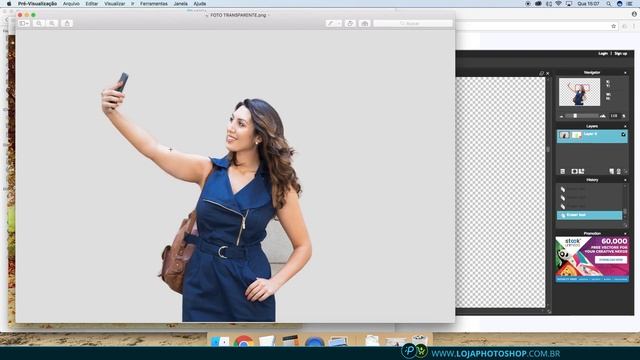This screenshot has height=360, width=640.
Task: Open the Ajuda menu
Action: tap(200, 4)
